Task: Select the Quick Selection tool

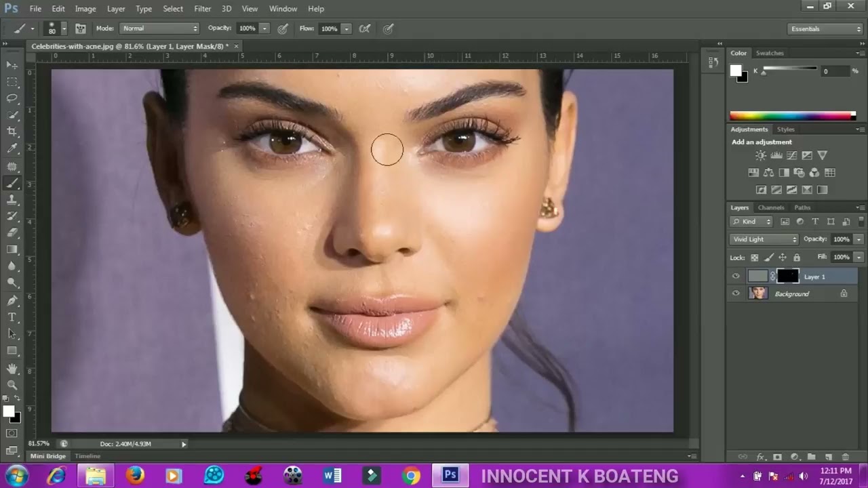Action: pyautogui.click(x=12, y=115)
